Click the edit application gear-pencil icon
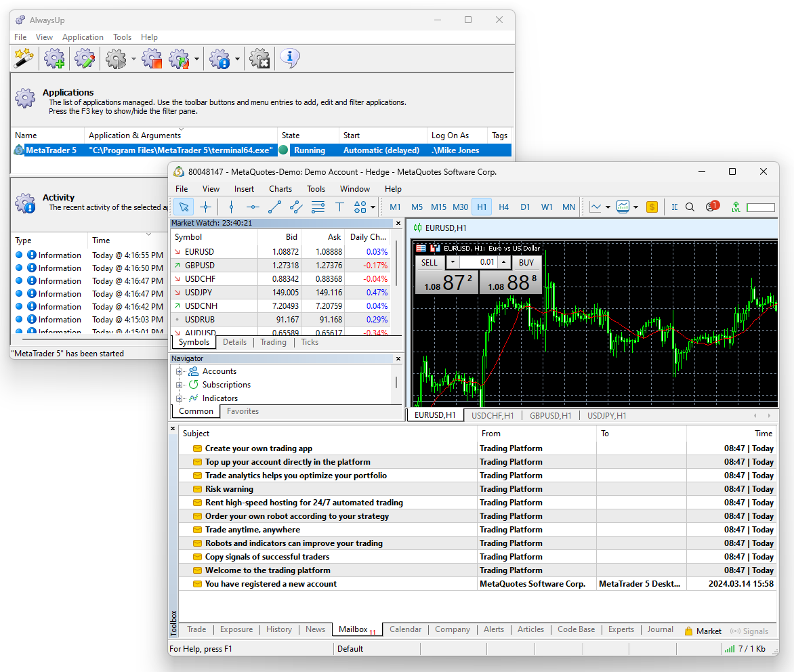The width and height of the screenshot is (794, 672). pos(85,59)
